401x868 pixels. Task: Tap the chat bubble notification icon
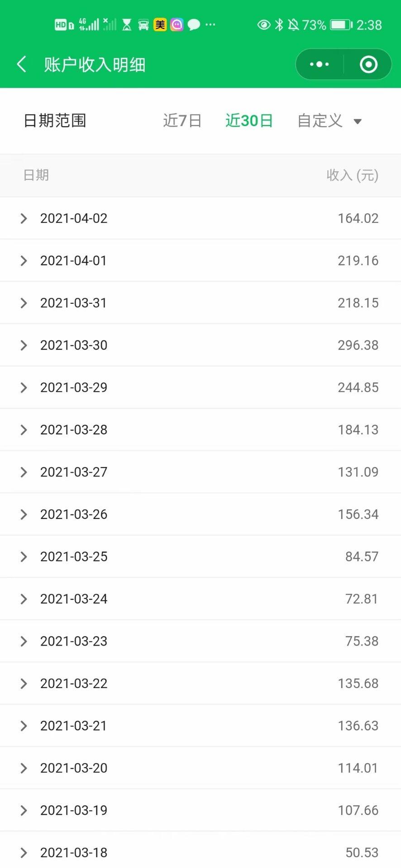pos(194,24)
